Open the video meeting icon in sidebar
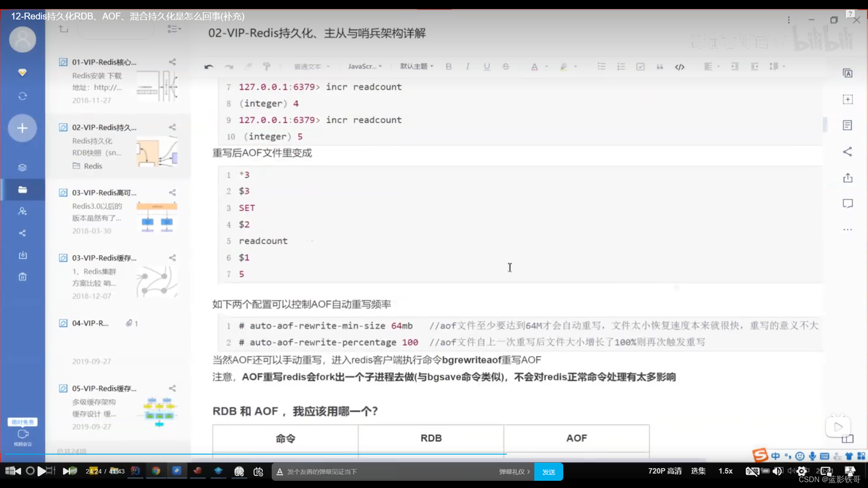This screenshot has width=868, height=488. 23,434
